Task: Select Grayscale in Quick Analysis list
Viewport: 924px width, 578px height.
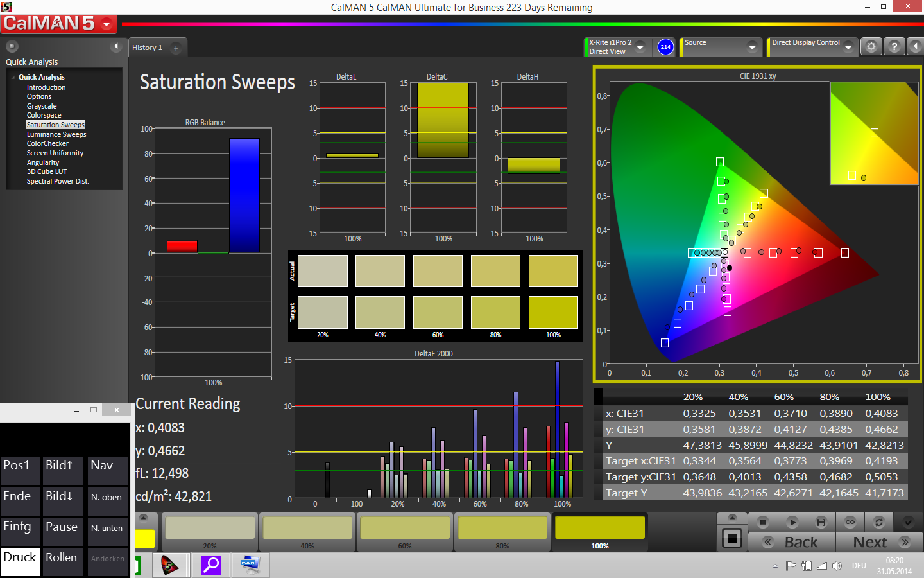Action: click(42, 106)
